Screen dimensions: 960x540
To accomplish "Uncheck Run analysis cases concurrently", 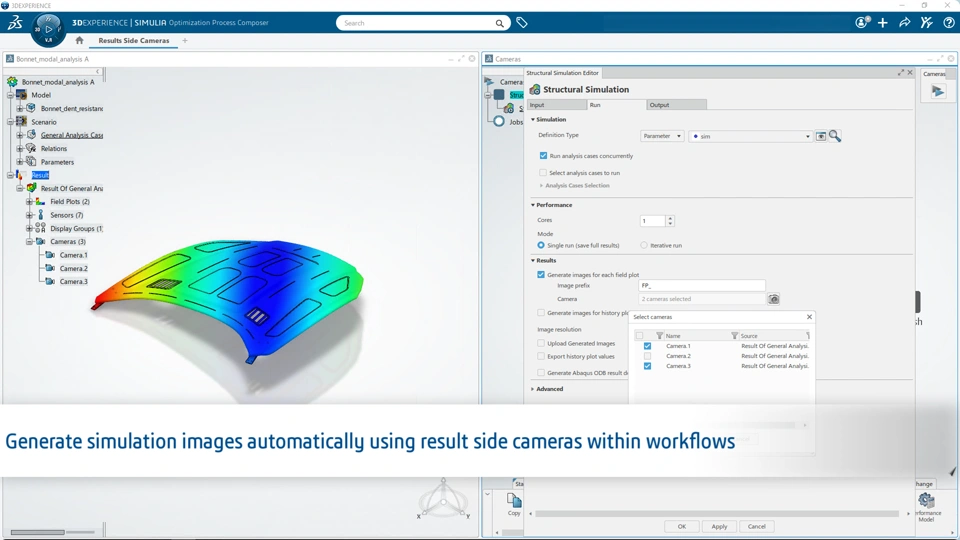I will [x=543, y=156].
